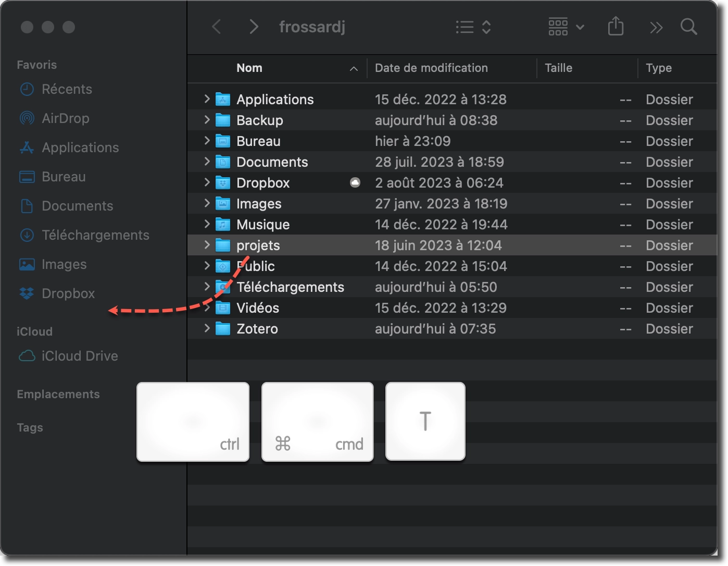Click the Share toolbar icon
The width and height of the screenshot is (728, 566).
point(616,26)
